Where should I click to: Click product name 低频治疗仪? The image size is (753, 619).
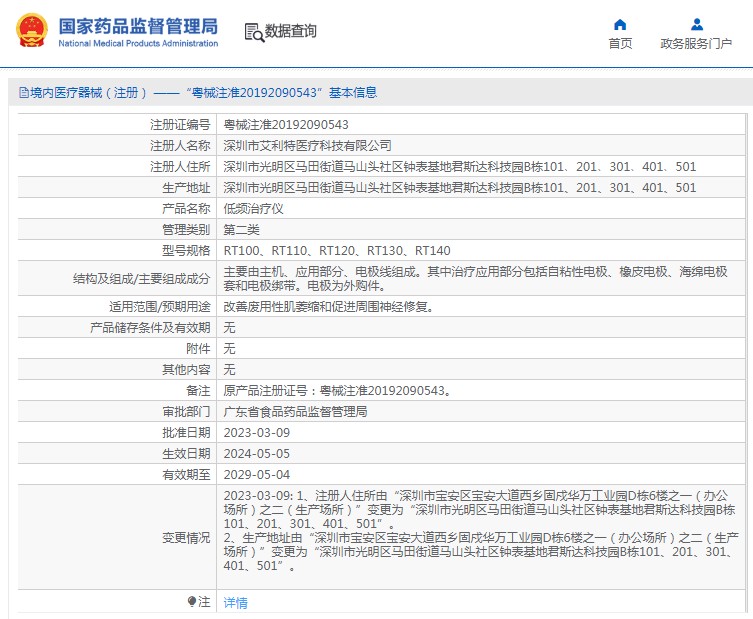point(254,209)
